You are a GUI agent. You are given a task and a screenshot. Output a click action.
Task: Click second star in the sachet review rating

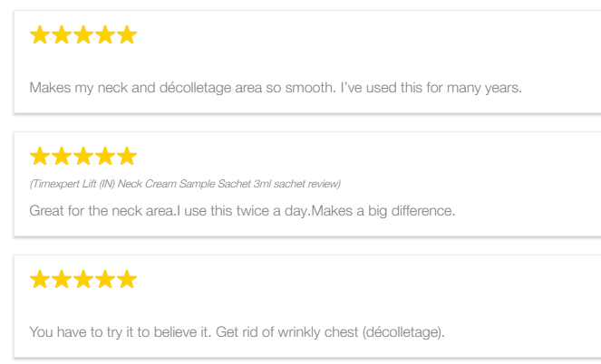62,156
